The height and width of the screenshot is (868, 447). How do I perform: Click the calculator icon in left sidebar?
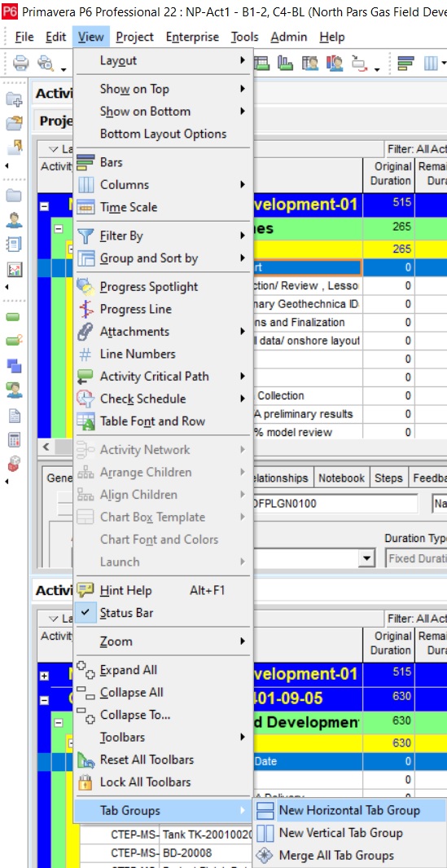click(x=14, y=440)
